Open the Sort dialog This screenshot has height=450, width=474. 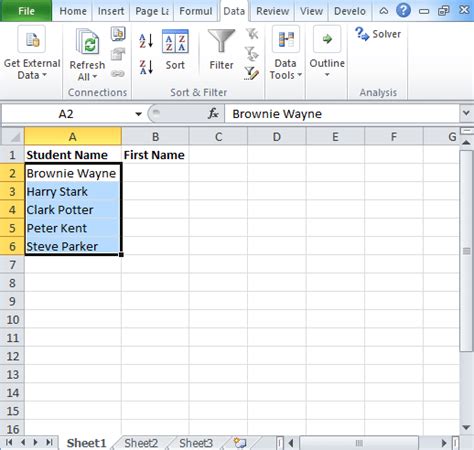pos(175,50)
